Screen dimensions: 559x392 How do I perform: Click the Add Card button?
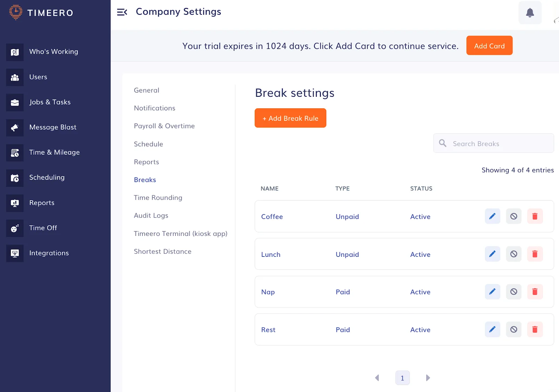tap(489, 45)
